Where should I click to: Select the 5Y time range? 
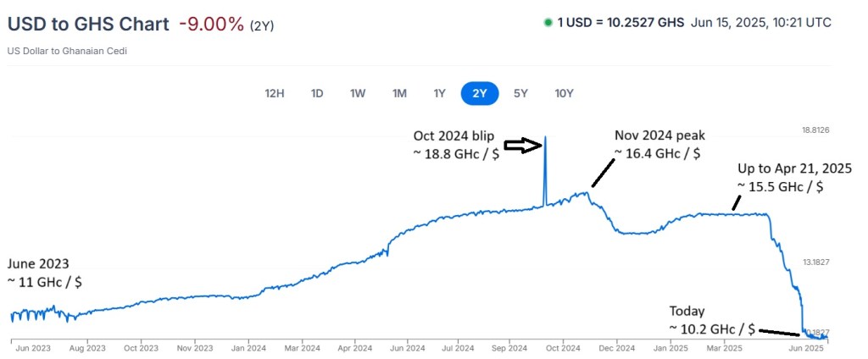coord(520,93)
